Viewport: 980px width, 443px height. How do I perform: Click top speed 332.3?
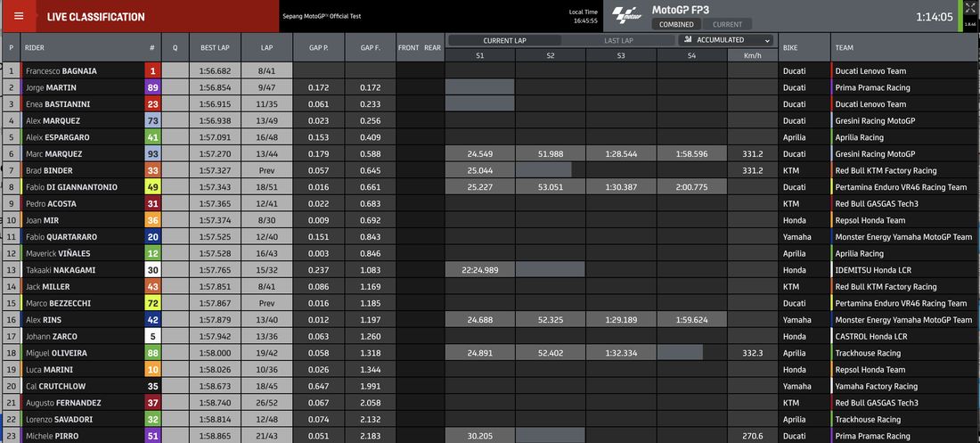pyautogui.click(x=753, y=353)
